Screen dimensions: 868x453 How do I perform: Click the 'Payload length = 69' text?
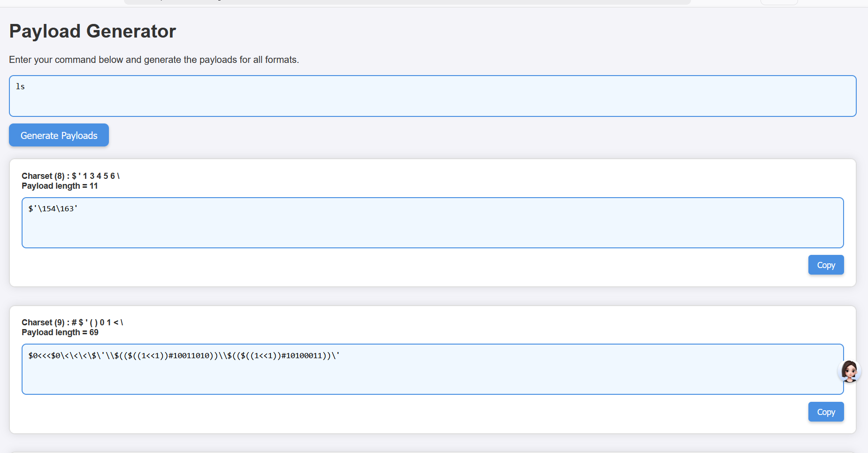(x=60, y=332)
